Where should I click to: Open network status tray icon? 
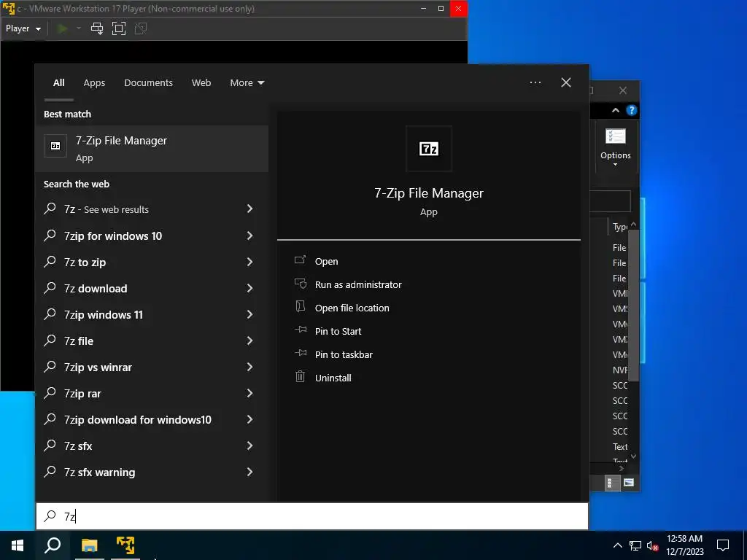coord(635,545)
